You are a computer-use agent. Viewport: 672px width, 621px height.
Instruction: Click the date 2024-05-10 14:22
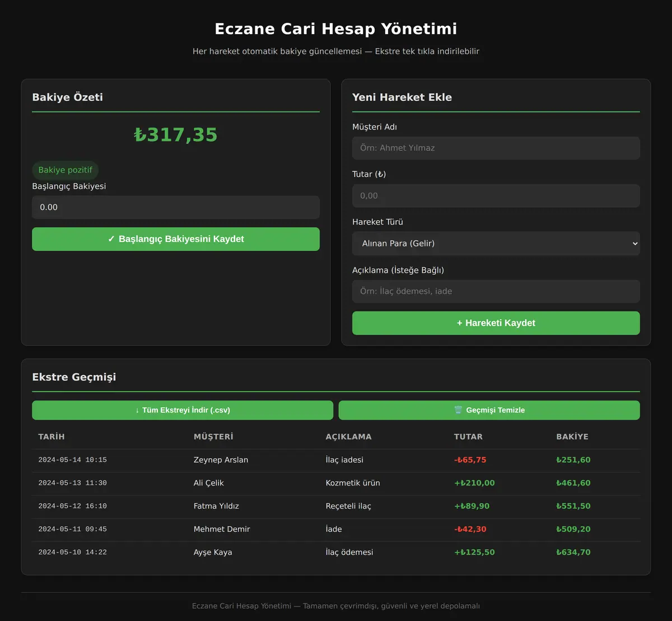click(73, 552)
